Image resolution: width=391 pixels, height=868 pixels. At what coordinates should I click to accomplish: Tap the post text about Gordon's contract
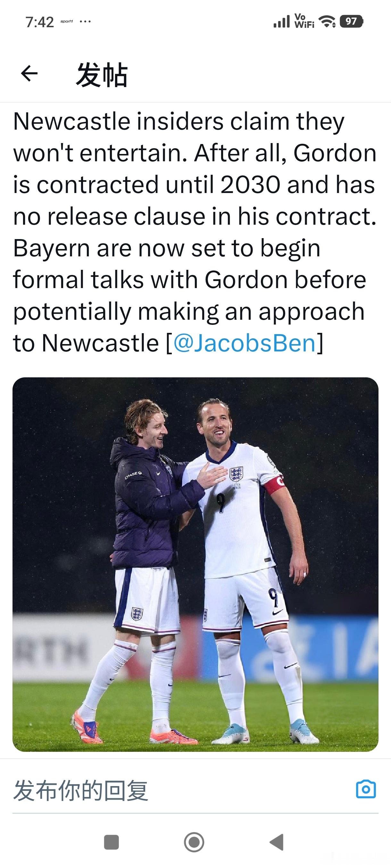coord(195,232)
